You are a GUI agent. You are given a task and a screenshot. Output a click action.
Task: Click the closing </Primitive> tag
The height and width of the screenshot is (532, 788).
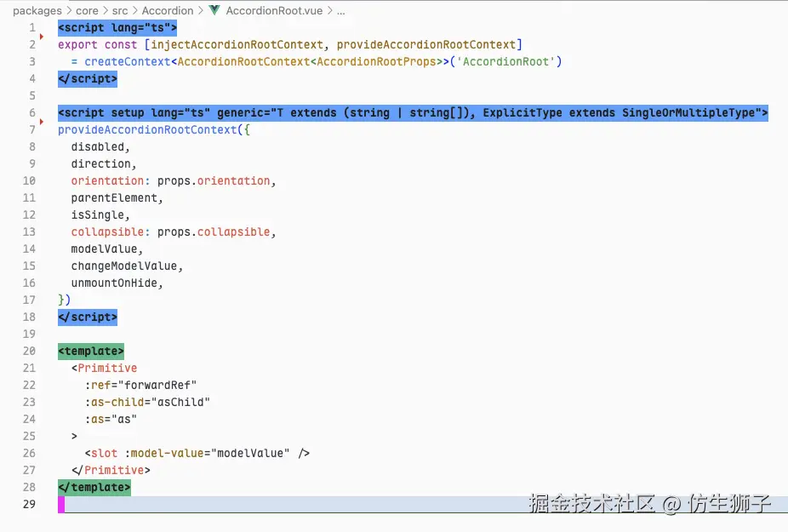coord(111,470)
